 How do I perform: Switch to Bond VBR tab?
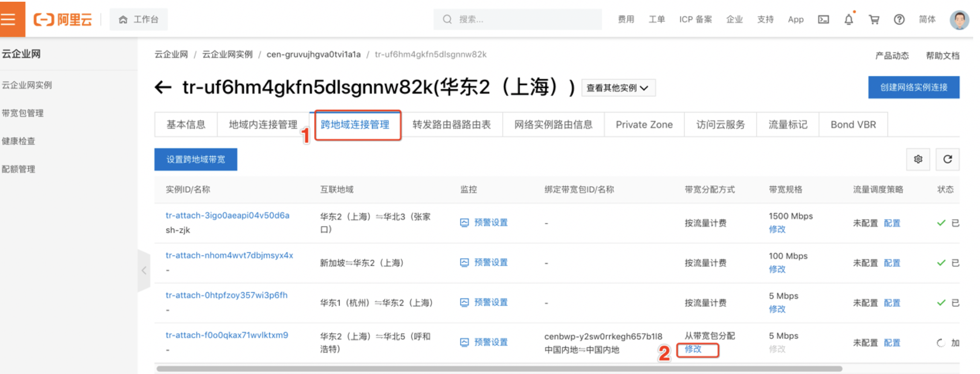coord(853,124)
